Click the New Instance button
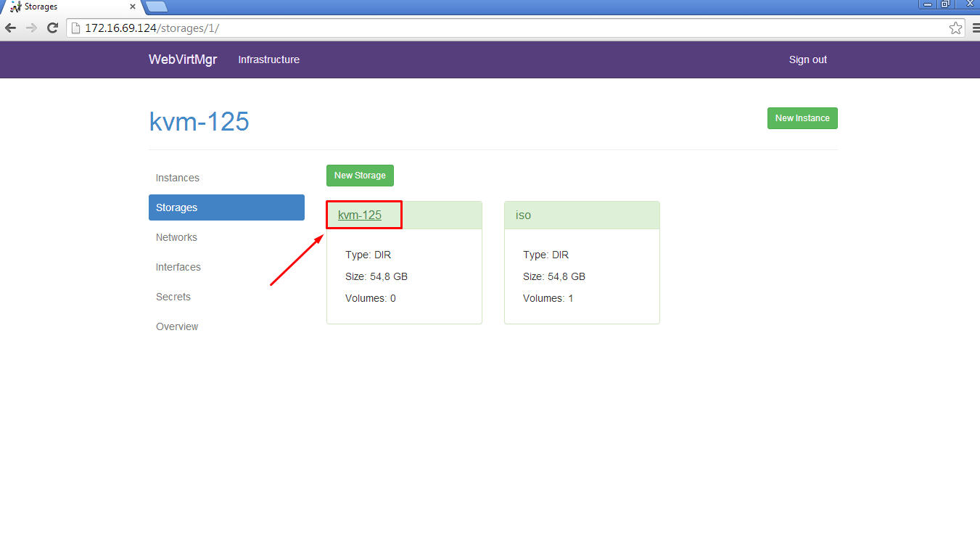This screenshot has width=980, height=539. coord(802,118)
